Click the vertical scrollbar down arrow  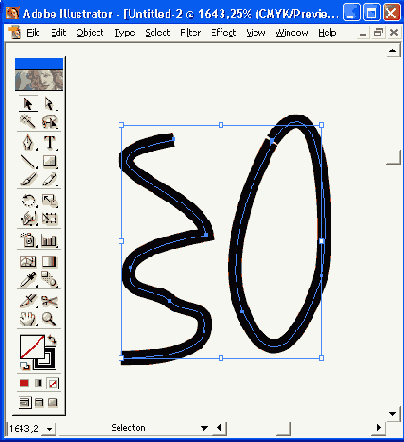(393, 414)
